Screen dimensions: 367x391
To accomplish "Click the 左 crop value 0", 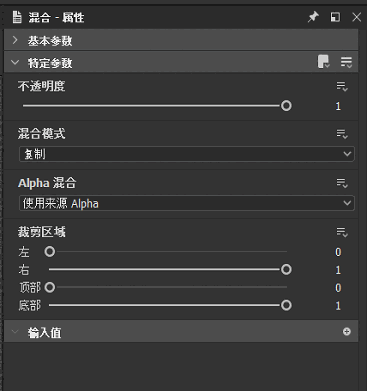I will coord(338,252).
